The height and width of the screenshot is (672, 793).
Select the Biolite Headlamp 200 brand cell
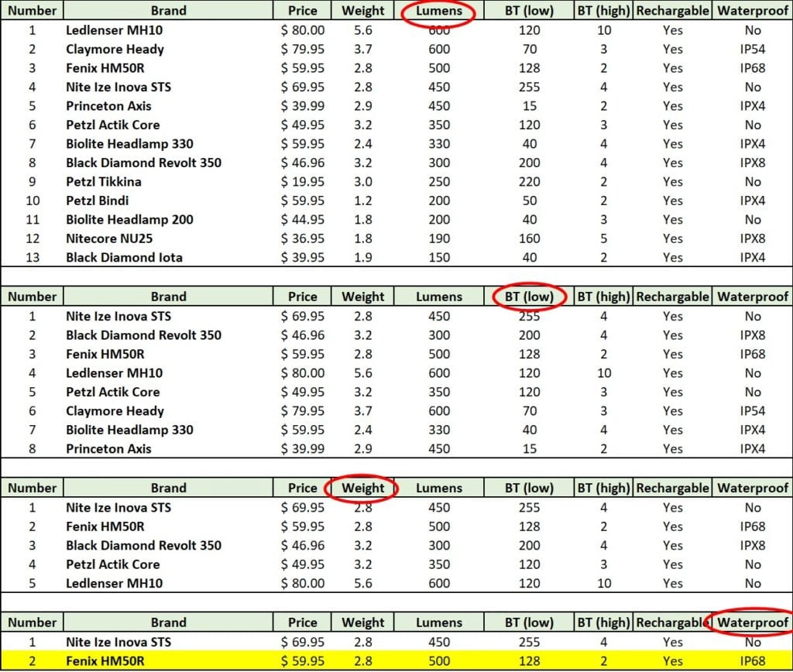coord(129,220)
